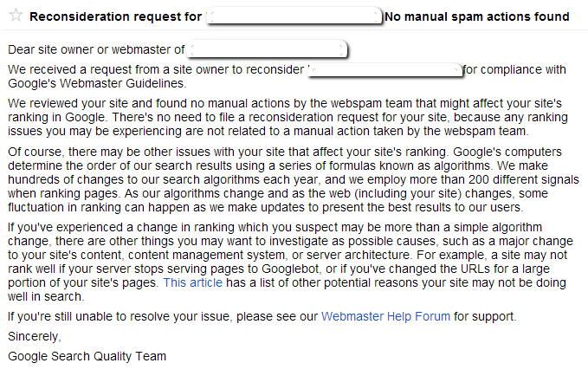The width and height of the screenshot is (588, 376).
Task: Click the redacted URL in reconsider sentence
Action: [x=385, y=69]
